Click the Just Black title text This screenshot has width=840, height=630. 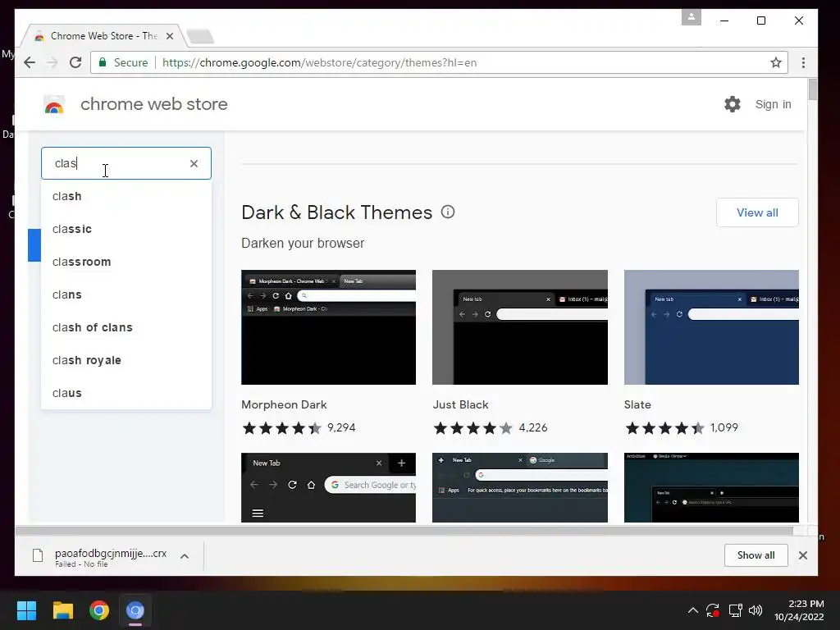461,404
